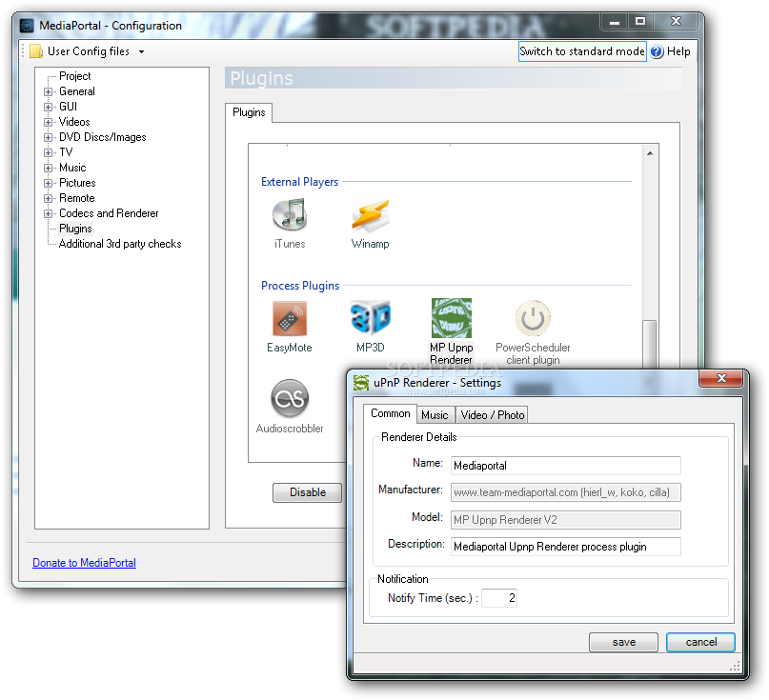Close the uPnP Renderer Settings dialog
Viewport: 769px width, 700px height.
point(721,378)
